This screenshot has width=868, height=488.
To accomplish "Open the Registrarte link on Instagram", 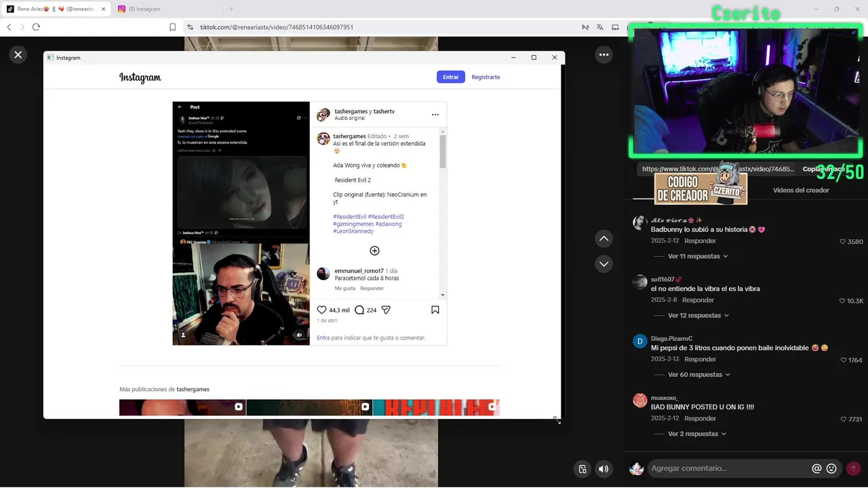I will (x=486, y=77).
